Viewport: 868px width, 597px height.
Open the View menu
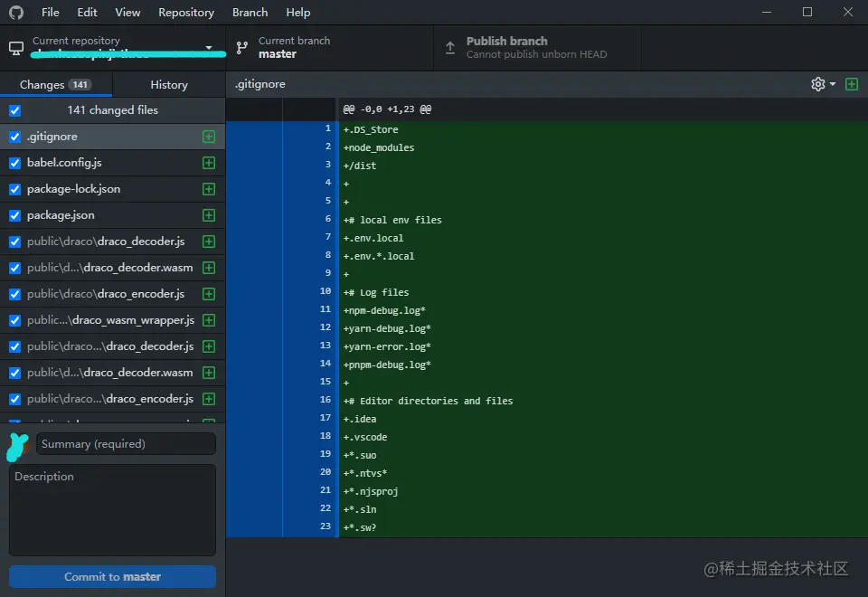[127, 12]
